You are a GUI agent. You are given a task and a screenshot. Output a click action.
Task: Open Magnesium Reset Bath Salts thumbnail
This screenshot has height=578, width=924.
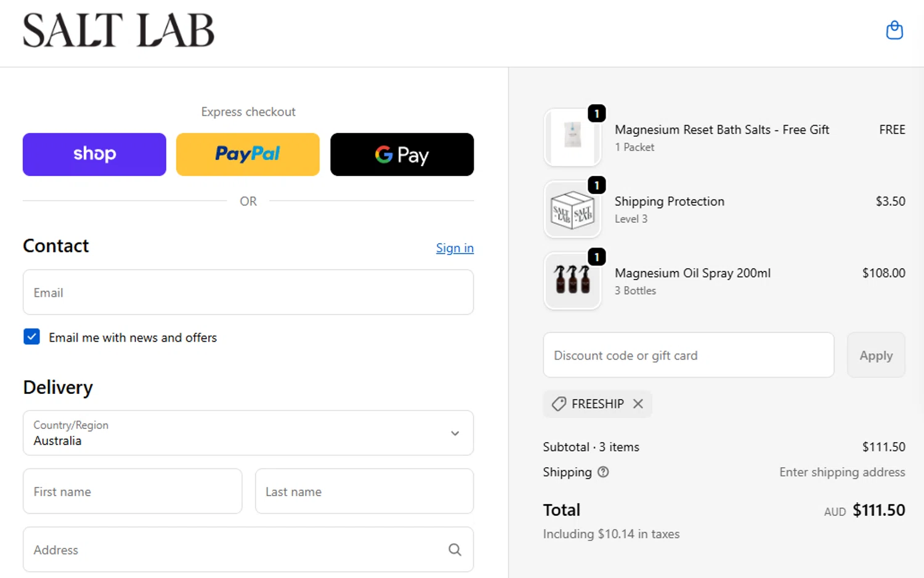coord(572,137)
